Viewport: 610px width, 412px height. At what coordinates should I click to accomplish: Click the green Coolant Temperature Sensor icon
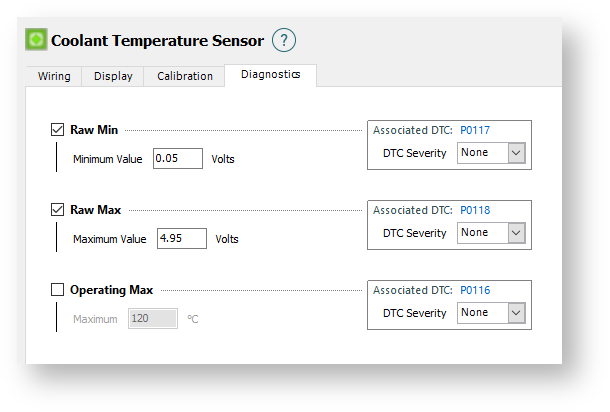[36, 40]
